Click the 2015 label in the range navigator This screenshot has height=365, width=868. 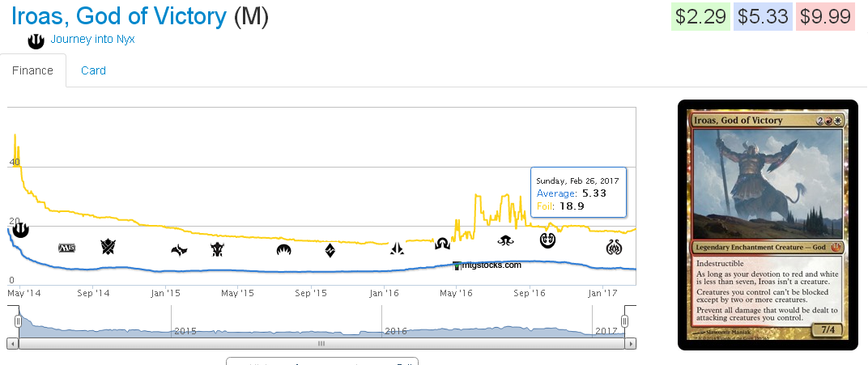click(x=185, y=331)
